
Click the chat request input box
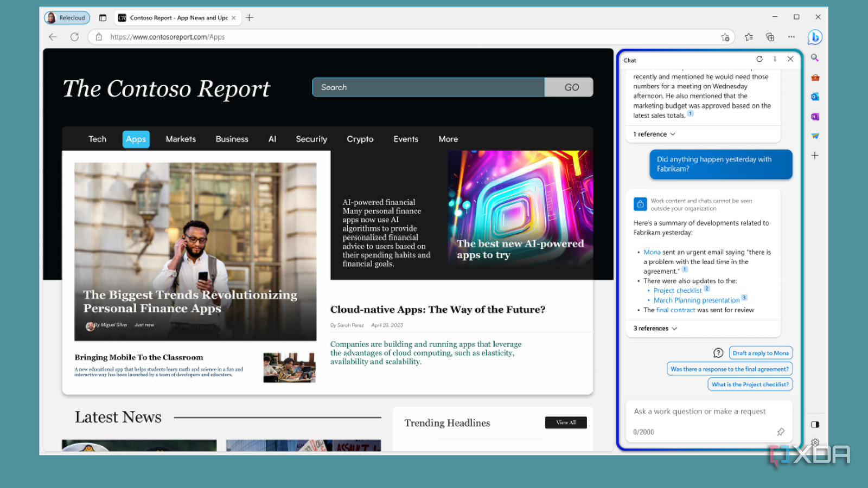click(x=709, y=421)
